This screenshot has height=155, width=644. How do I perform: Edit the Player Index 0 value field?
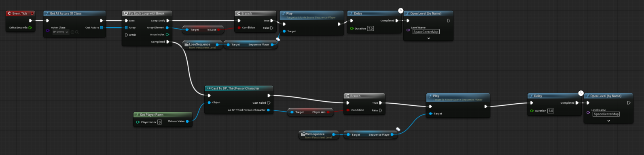pyautogui.click(x=159, y=122)
